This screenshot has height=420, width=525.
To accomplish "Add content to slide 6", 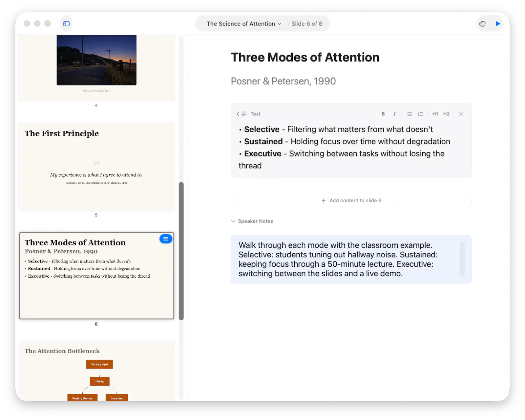I will point(351,200).
